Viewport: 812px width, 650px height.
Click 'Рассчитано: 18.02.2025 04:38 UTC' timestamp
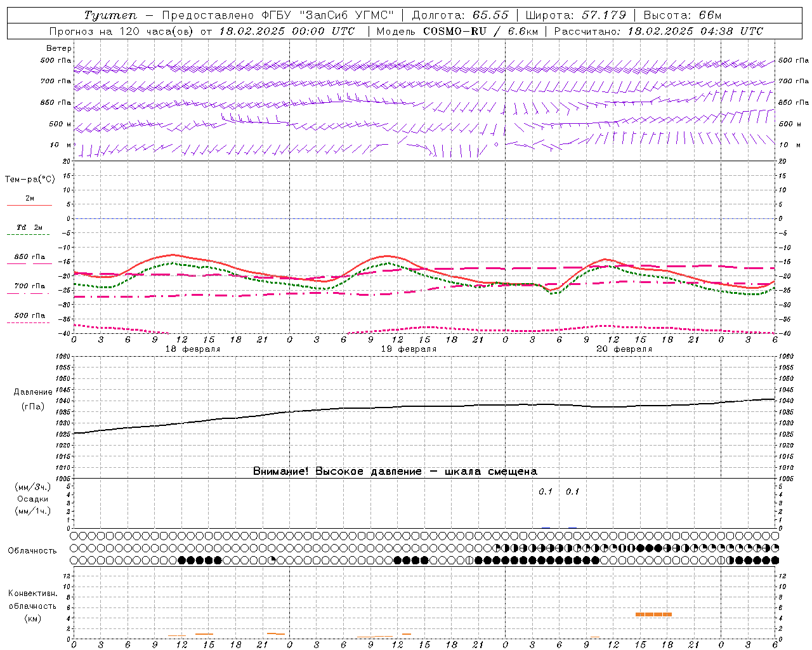[658, 31]
